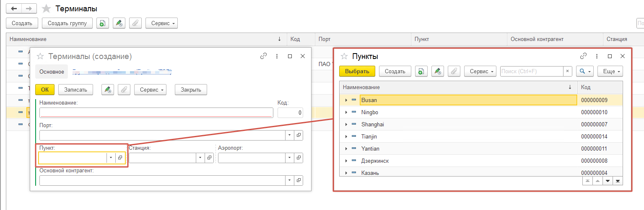Star the Терминалы (создание) form as favorite
The height and width of the screenshot is (210, 644).
(40, 56)
